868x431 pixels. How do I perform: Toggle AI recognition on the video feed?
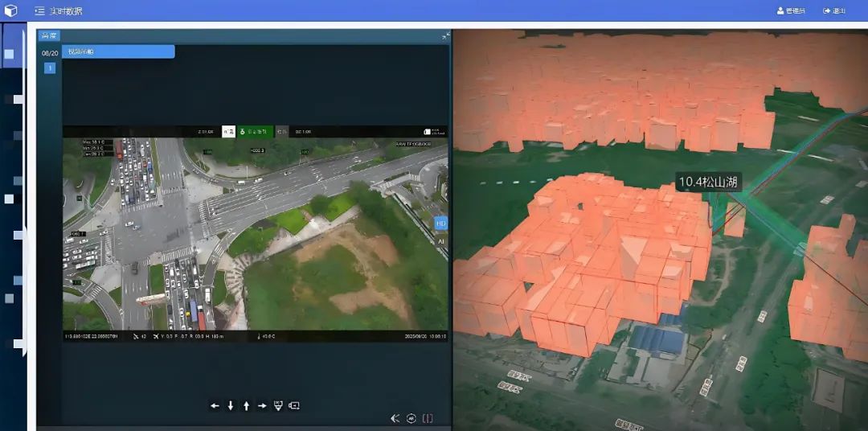tap(440, 240)
